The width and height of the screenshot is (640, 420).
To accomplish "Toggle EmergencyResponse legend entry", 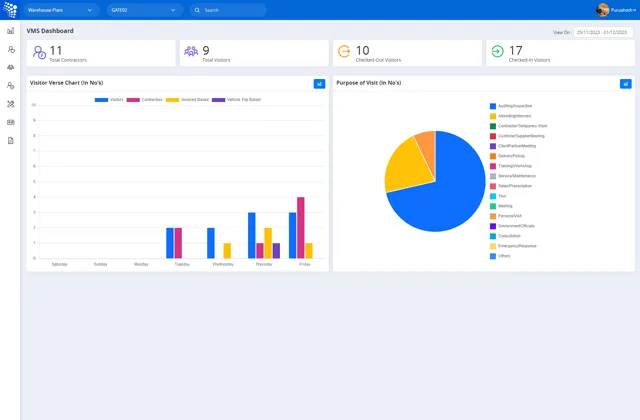I will tap(513, 246).
